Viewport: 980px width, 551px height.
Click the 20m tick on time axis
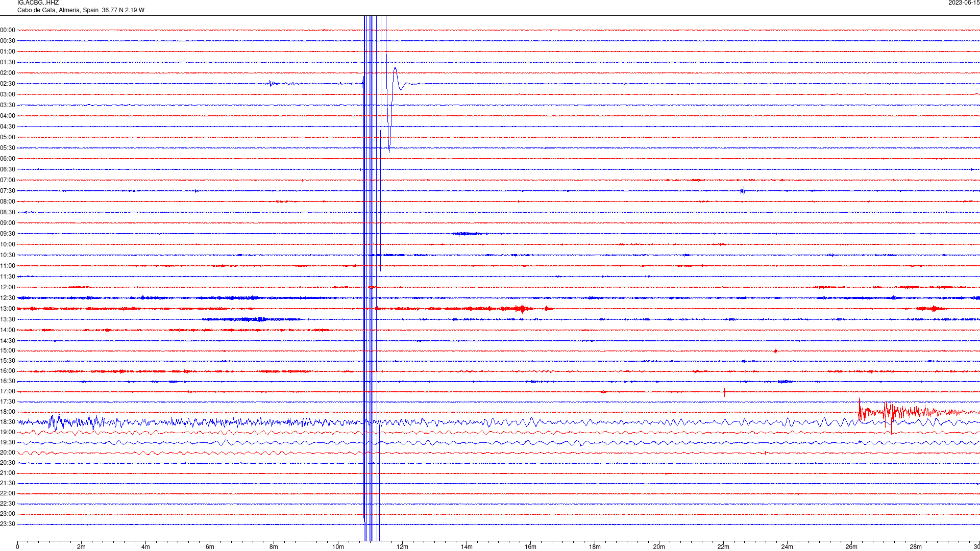click(659, 547)
